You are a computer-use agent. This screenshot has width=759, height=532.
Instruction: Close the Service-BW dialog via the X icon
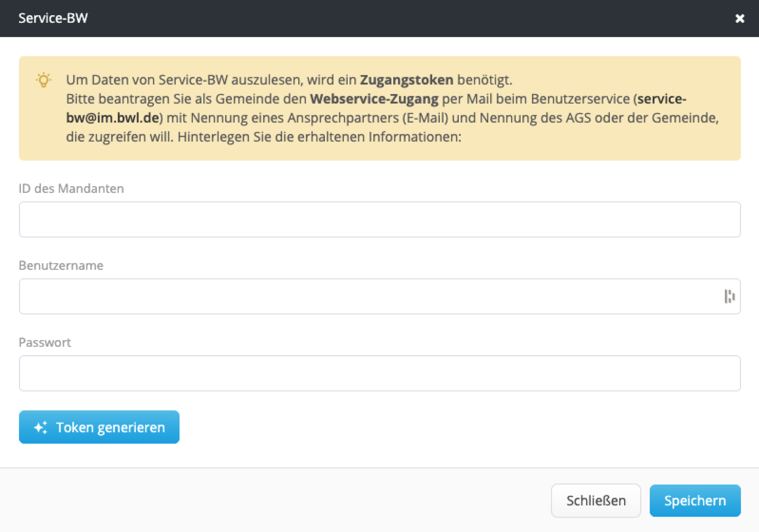point(740,18)
